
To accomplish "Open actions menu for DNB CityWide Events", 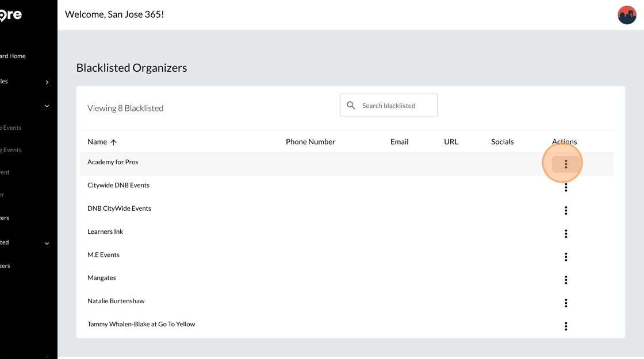I will point(566,211).
